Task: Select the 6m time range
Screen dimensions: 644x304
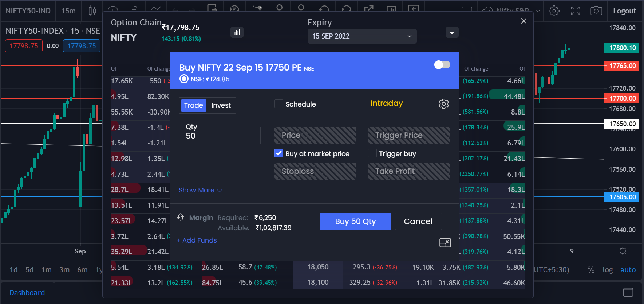Action: pyautogui.click(x=82, y=270)
